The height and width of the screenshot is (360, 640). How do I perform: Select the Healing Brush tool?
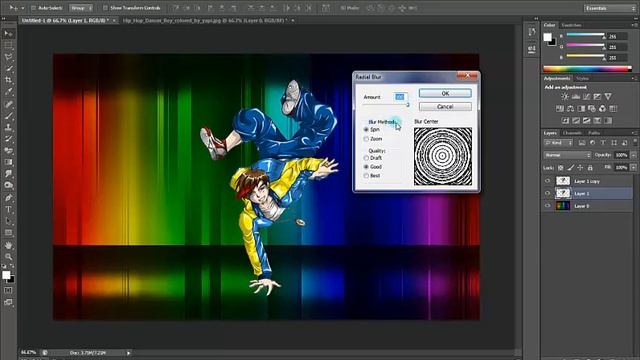[9, 104]
